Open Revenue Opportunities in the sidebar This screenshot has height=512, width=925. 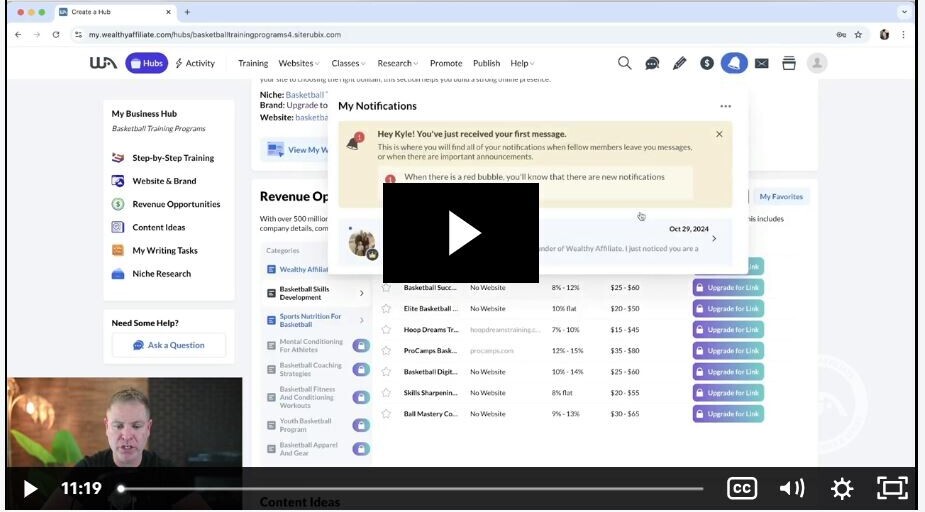pos(166,204)
